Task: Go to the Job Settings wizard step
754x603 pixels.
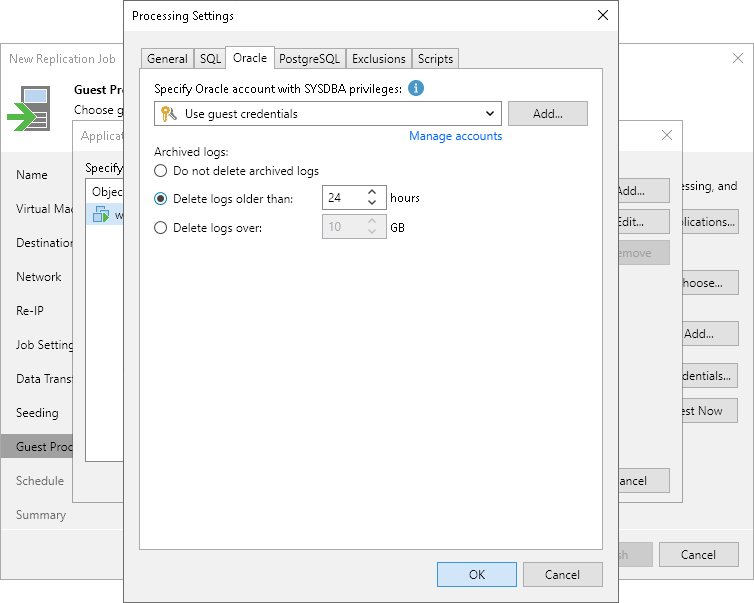Action: (44, 345)
